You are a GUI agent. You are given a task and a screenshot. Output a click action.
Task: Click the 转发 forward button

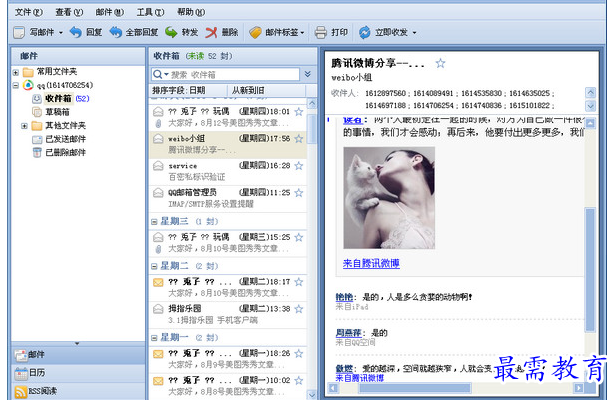[182, 32]
